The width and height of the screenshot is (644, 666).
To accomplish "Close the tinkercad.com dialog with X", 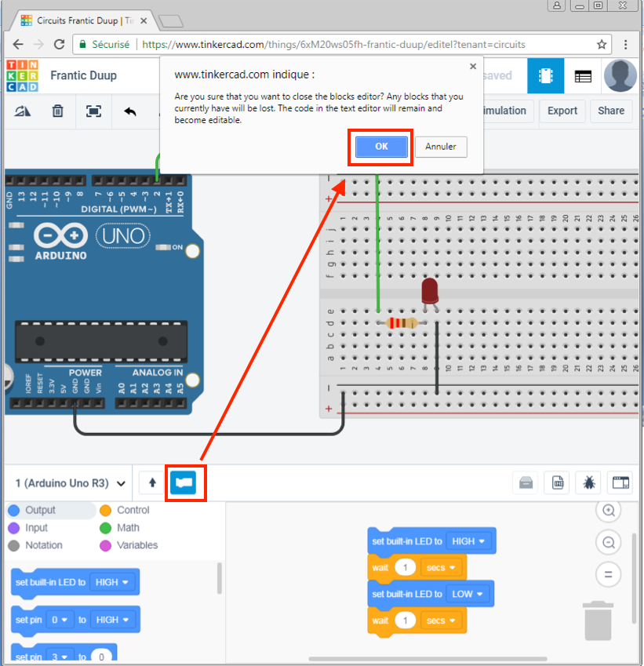I will coord(473,66).
